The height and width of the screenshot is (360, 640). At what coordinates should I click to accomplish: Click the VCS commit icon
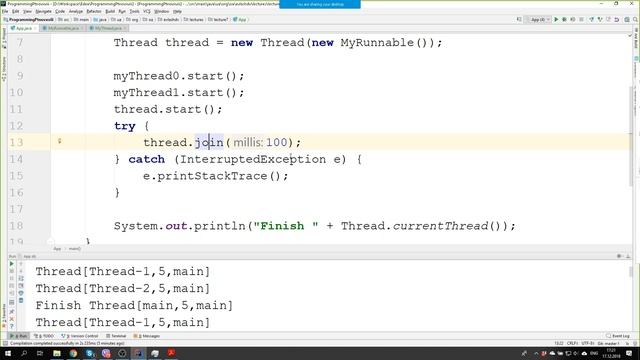(600, 20)
